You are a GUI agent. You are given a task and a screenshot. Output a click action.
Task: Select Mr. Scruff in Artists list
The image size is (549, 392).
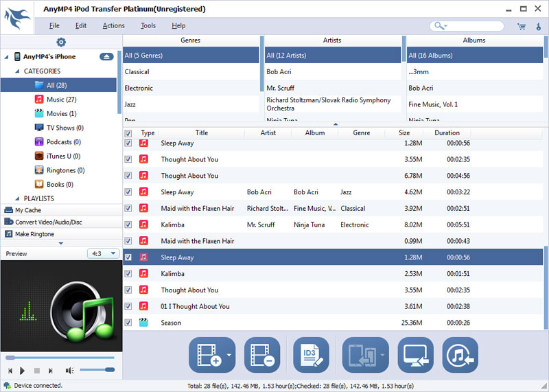[333, 88]
